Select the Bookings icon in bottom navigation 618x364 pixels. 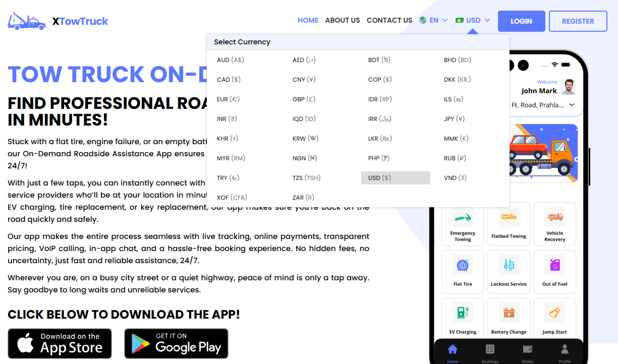pos(490,349)
